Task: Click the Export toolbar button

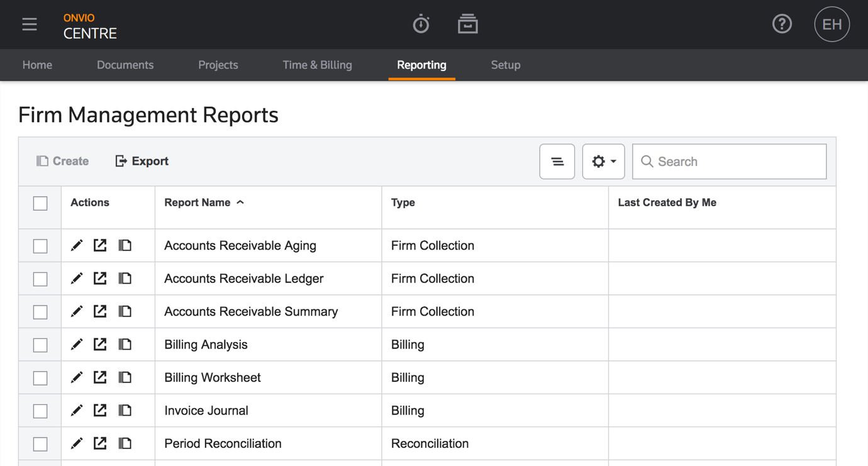Action: tap(142, 161)
